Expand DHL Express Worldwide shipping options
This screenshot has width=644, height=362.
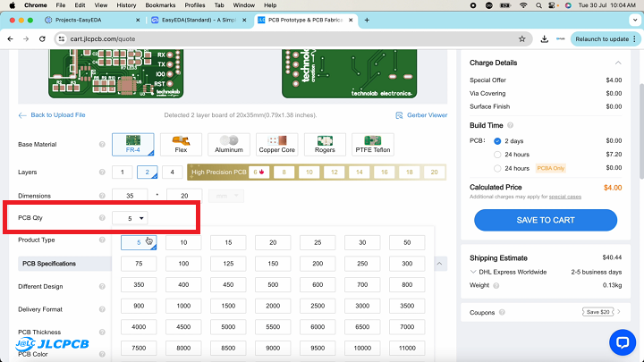[x=473, y=272]
